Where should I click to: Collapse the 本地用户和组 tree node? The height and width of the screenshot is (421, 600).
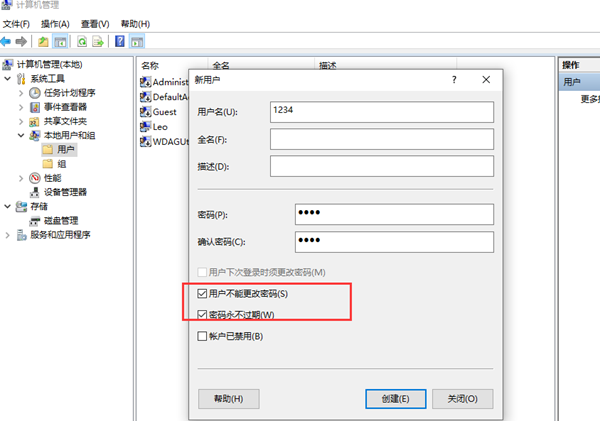coord(21,135)
